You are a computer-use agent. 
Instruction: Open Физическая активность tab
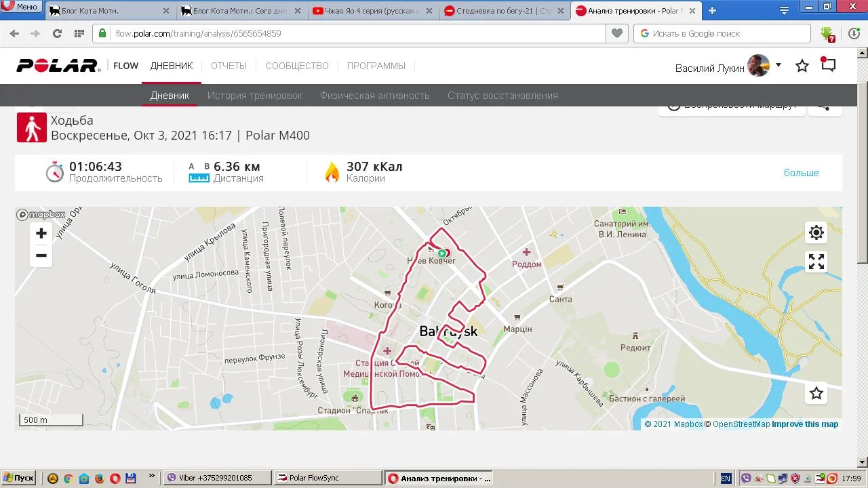pos(375,96)
